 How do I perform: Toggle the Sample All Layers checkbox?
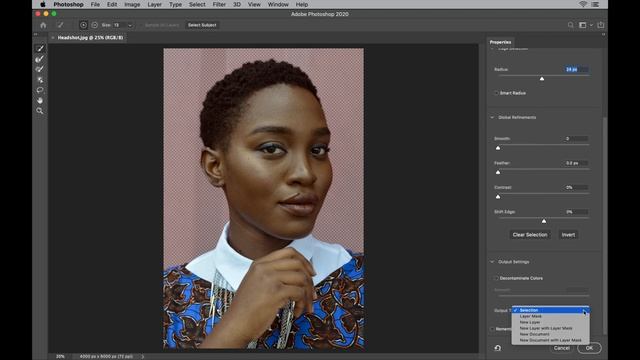point(162,25)
